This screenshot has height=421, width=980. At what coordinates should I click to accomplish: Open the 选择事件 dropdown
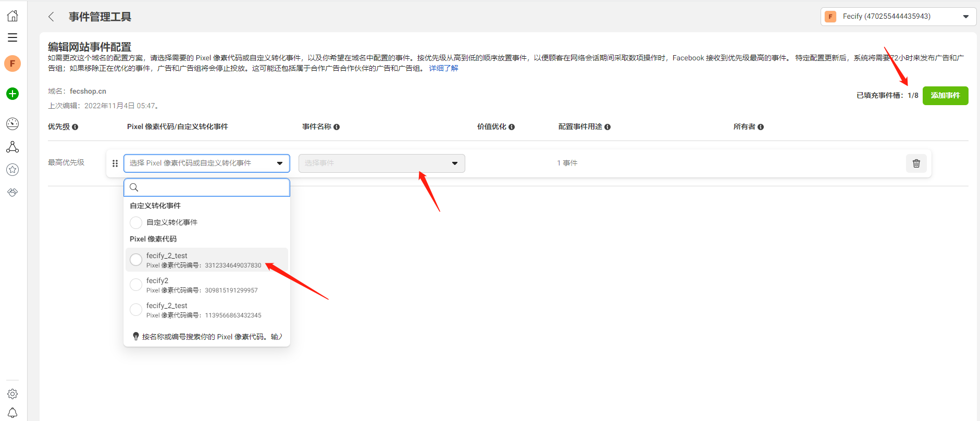click(x=382, y=163)
